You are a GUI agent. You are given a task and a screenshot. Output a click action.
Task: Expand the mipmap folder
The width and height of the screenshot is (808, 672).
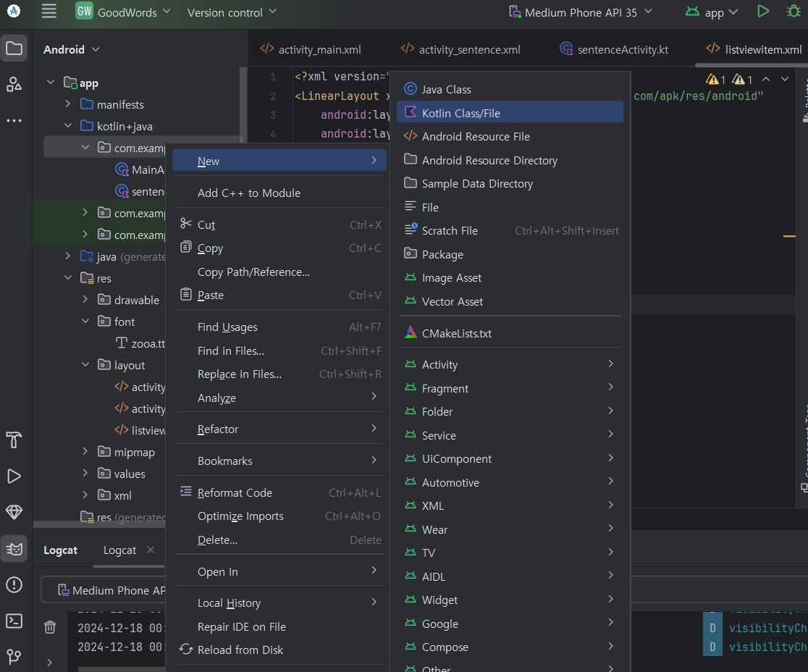(85, 451)
